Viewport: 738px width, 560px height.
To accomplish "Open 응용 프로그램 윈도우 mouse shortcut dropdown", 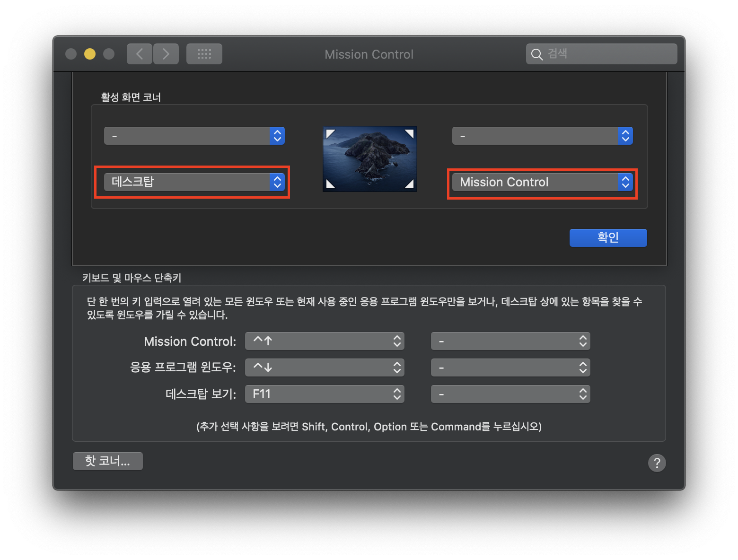I will 510,367.
